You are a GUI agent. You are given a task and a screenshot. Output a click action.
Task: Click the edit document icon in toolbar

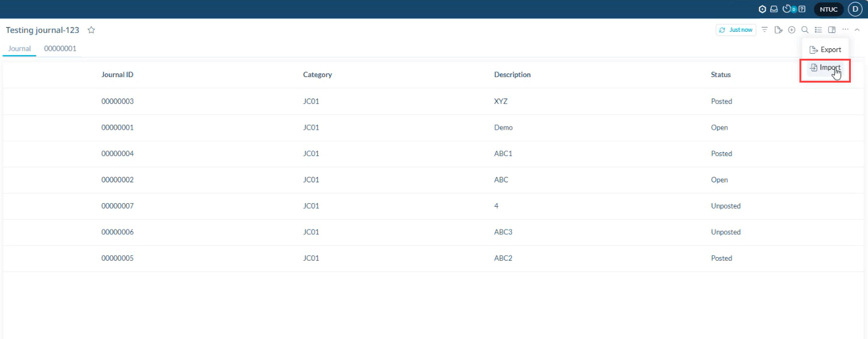click(778, 30)
